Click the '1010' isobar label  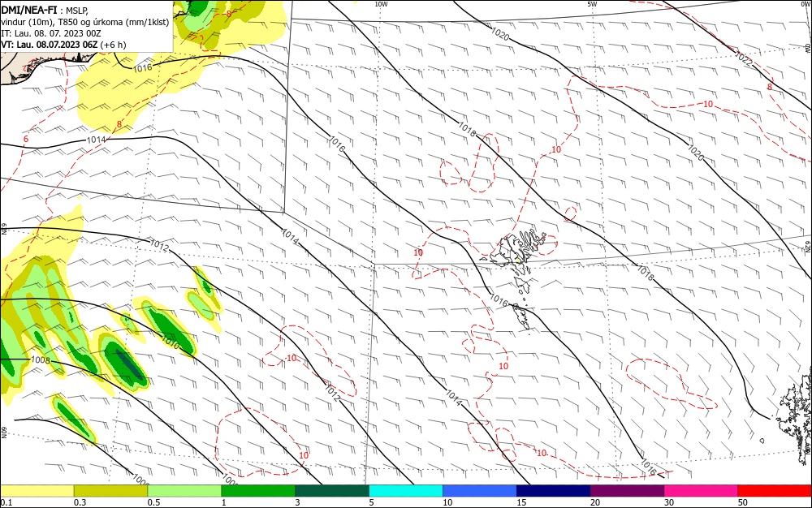171,342
